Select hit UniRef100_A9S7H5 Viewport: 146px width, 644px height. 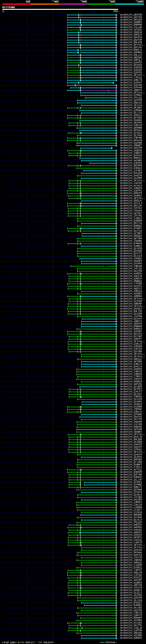pyautogui.click(x=131, y=148)
